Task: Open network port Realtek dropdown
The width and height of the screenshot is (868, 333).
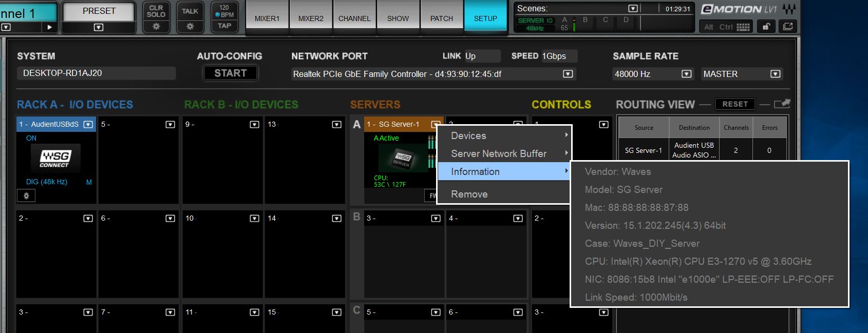Action: (x=568, y=74)
